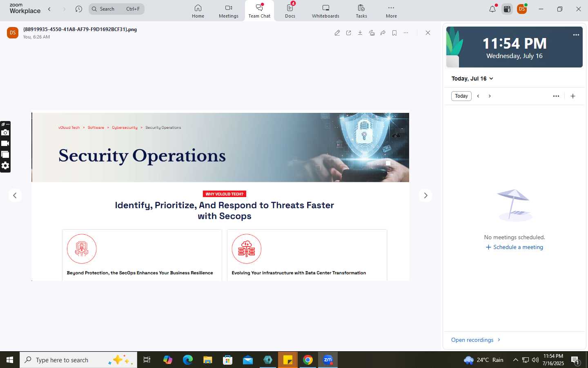Open Windows Start menu

coord(10,360)
